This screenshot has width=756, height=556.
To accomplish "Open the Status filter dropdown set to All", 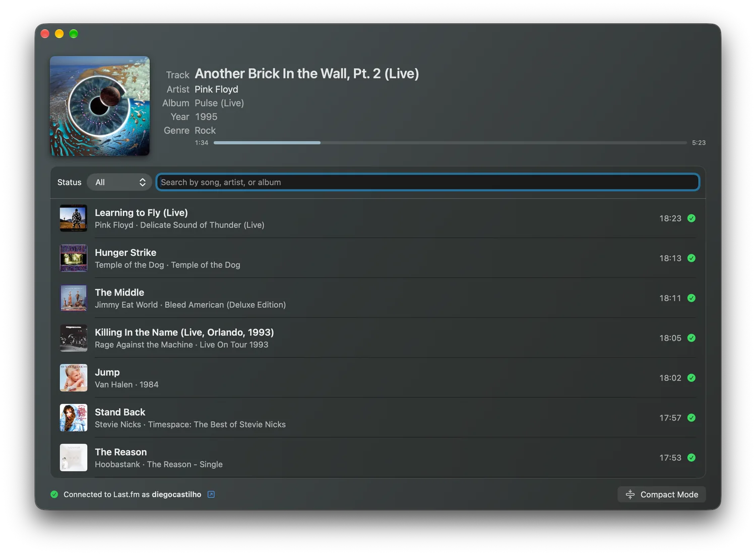I will click(x=119, y=182).
